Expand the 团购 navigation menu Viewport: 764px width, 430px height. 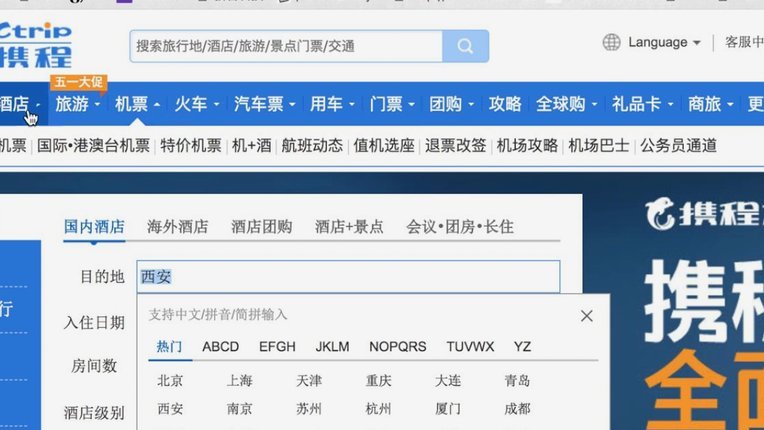coord(451,104)
